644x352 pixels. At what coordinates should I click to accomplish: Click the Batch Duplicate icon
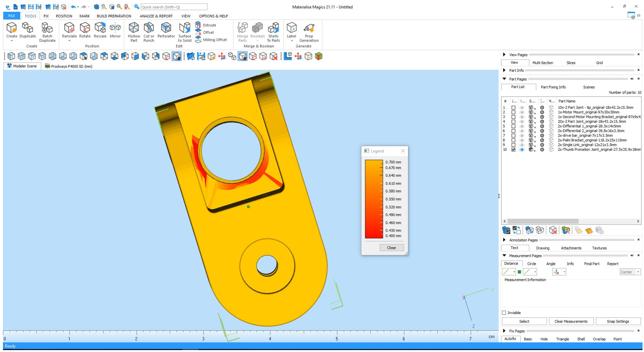47,28
